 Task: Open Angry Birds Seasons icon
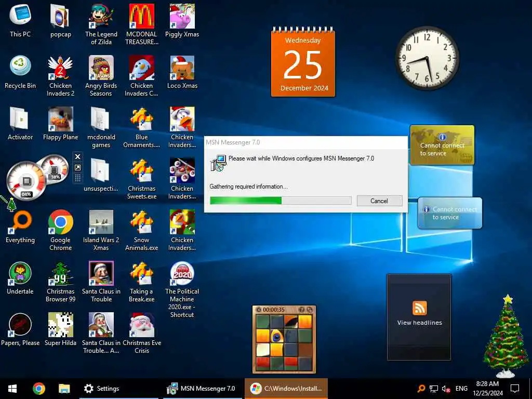tap(101, 75)
